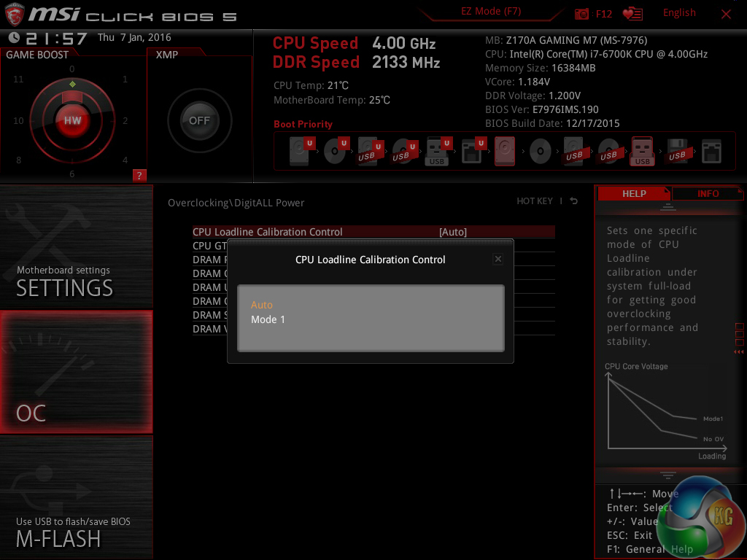Image resolution: width=747 pixels, height=560 pixels.
Task: Open the English language selector
Action: (x=679, y=13)
